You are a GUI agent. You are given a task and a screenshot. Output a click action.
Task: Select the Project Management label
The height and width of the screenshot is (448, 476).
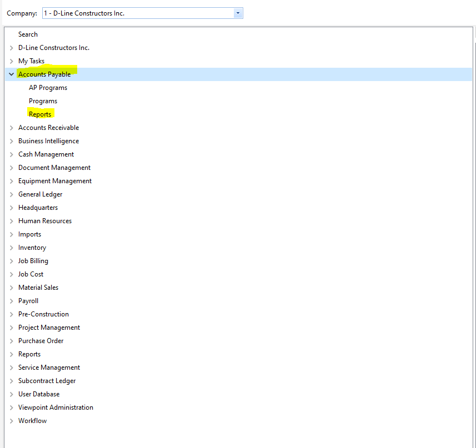pyautogui.click(x=49, y=328)
